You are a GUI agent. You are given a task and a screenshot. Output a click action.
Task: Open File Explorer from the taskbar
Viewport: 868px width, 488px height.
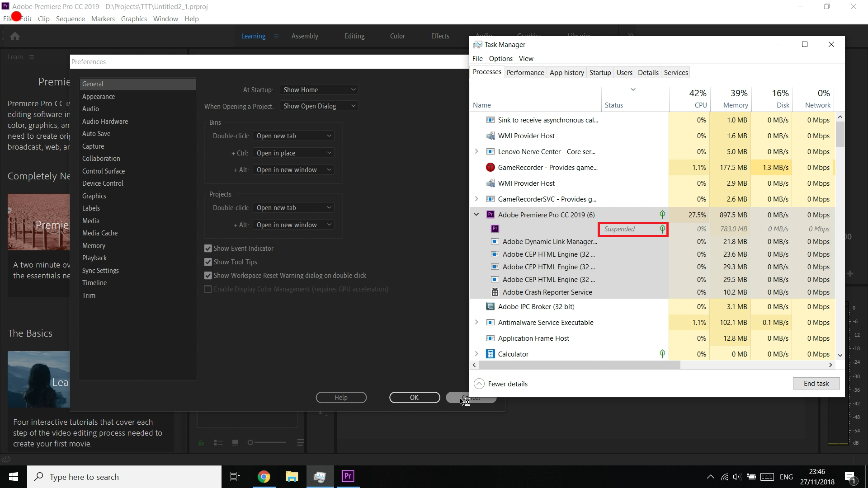(292, 477)
